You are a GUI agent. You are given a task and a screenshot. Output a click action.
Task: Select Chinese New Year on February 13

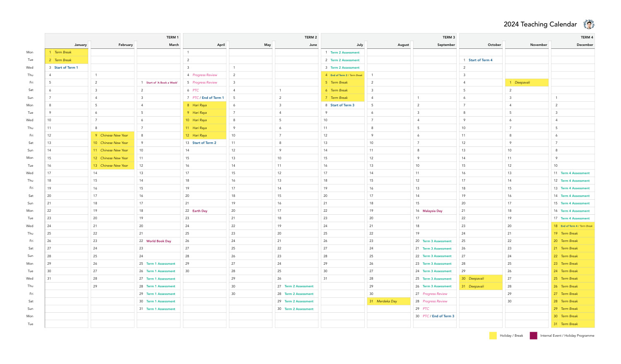point(113,165)
